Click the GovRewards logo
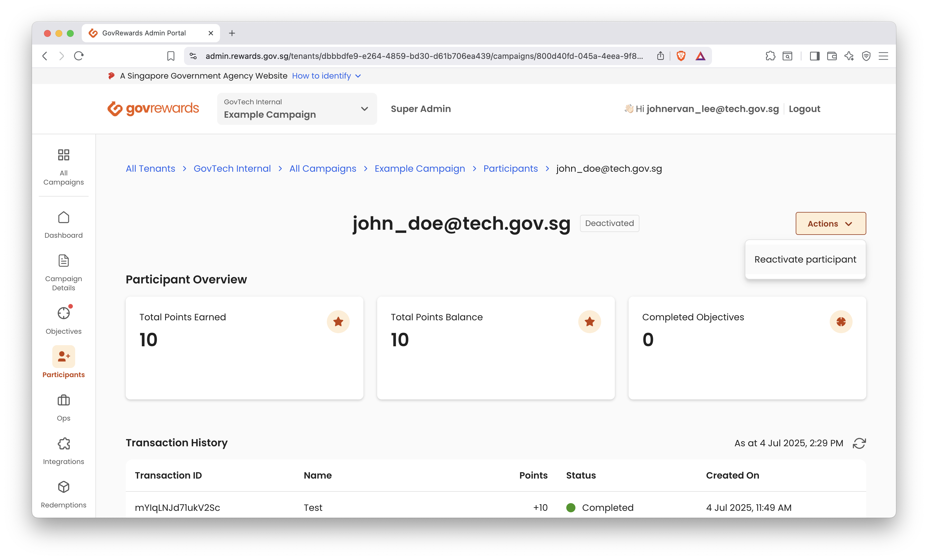928x560 pixels. 153,109
